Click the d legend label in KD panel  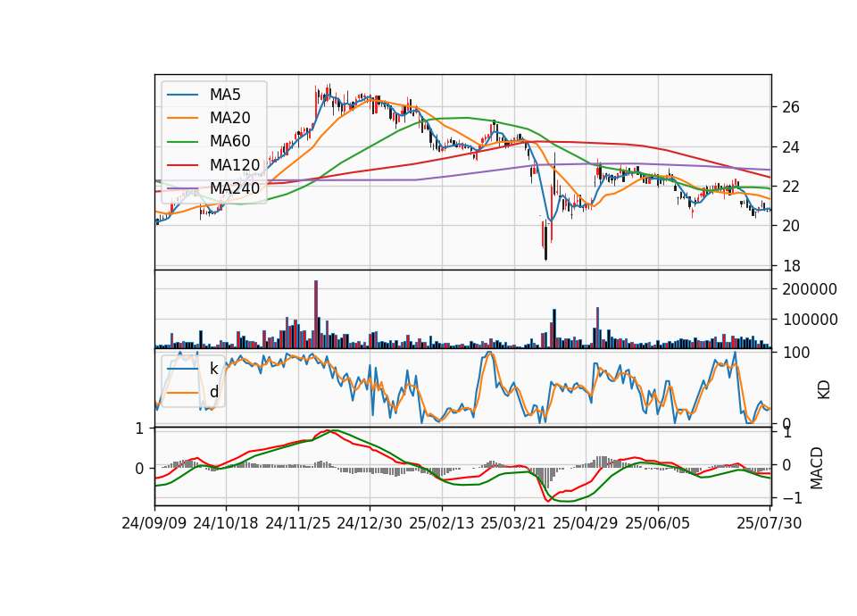click(x=213, y=392)
